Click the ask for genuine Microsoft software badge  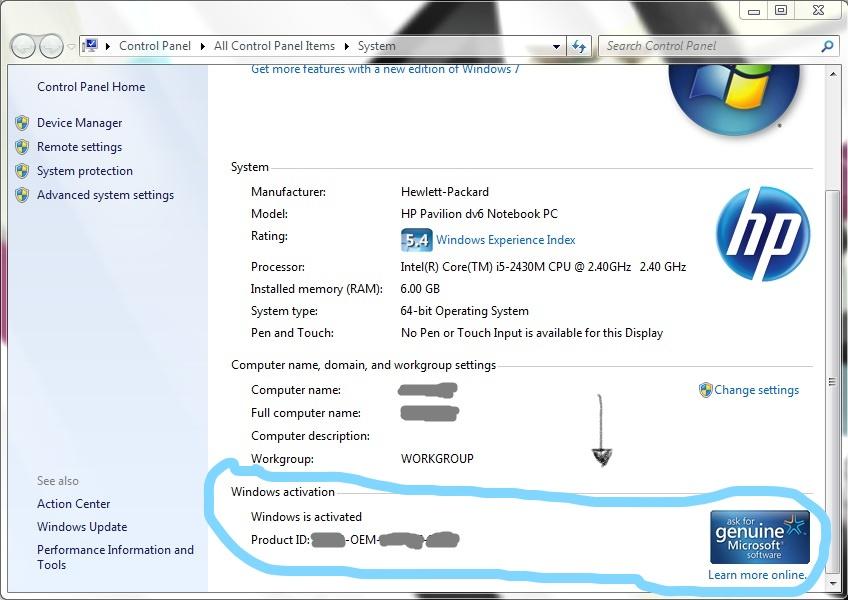(760, 537)
